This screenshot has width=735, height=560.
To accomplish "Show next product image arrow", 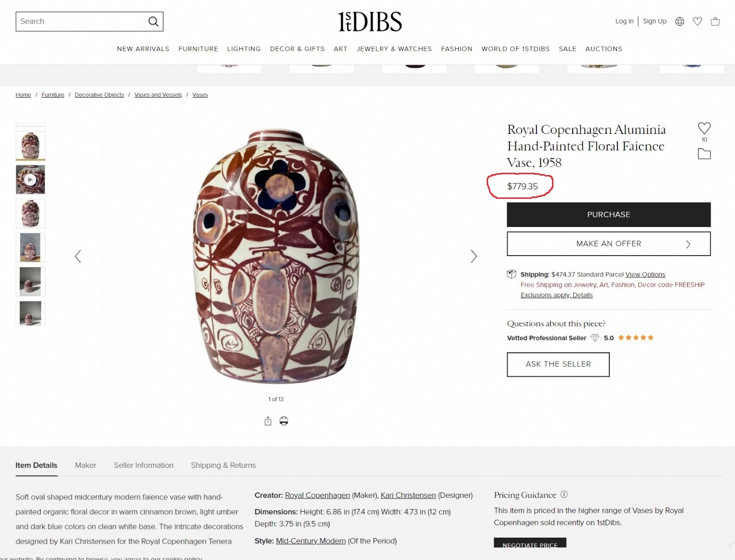I will coord(474,256).
